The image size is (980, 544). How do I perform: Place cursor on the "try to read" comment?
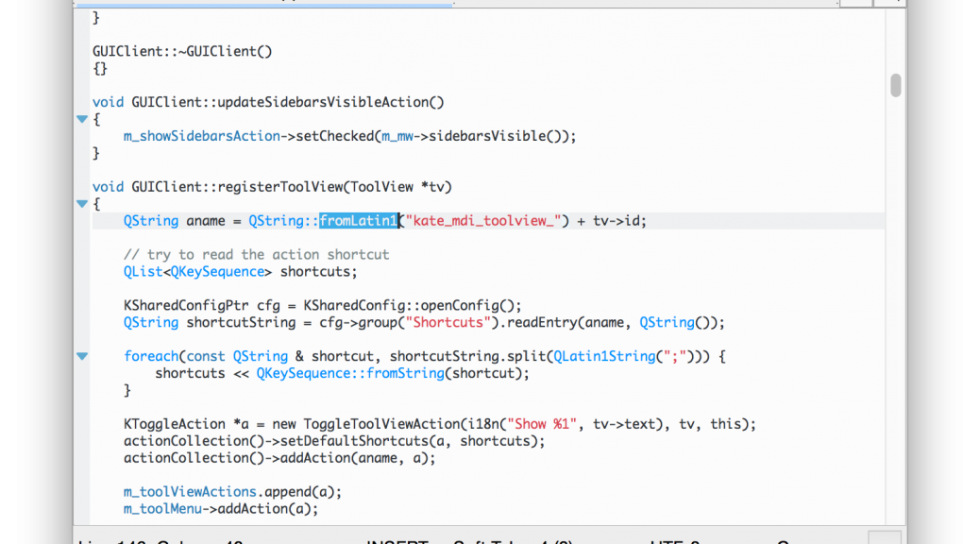coord(256,255)
